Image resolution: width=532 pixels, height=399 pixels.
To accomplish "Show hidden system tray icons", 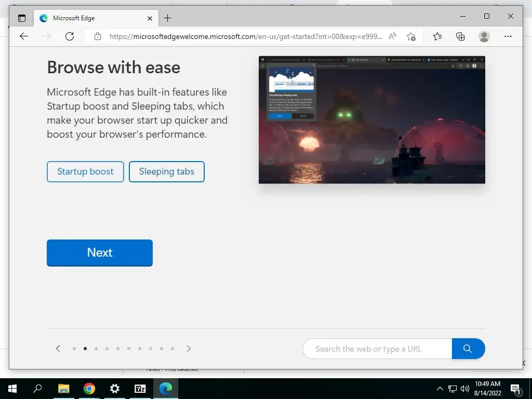I will pyautogui.click(x=440, y=389).
